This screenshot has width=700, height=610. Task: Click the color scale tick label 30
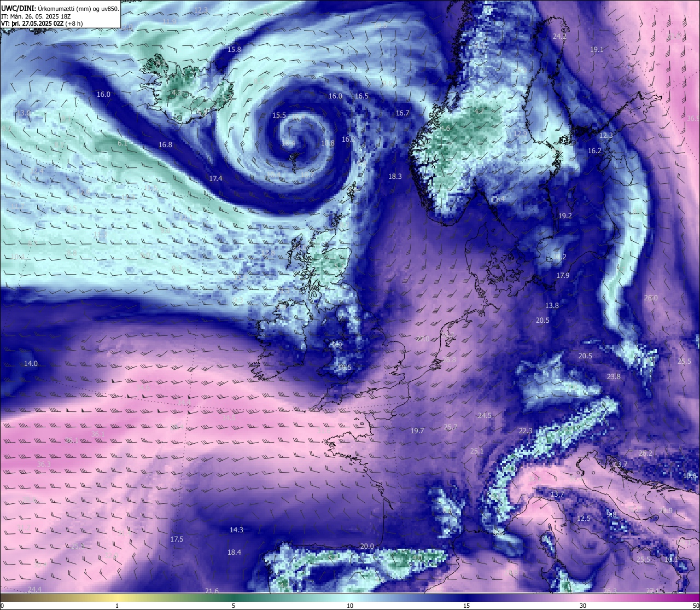[x=583, y=606]
